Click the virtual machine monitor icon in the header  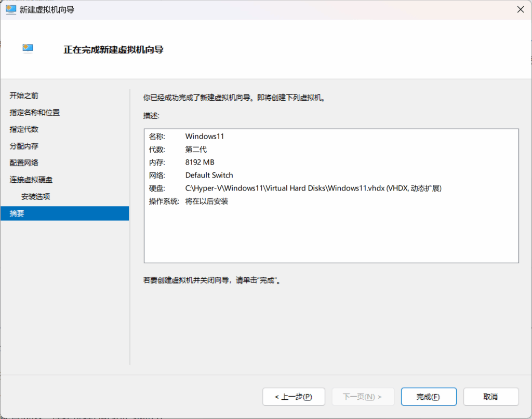pos(28,49)
